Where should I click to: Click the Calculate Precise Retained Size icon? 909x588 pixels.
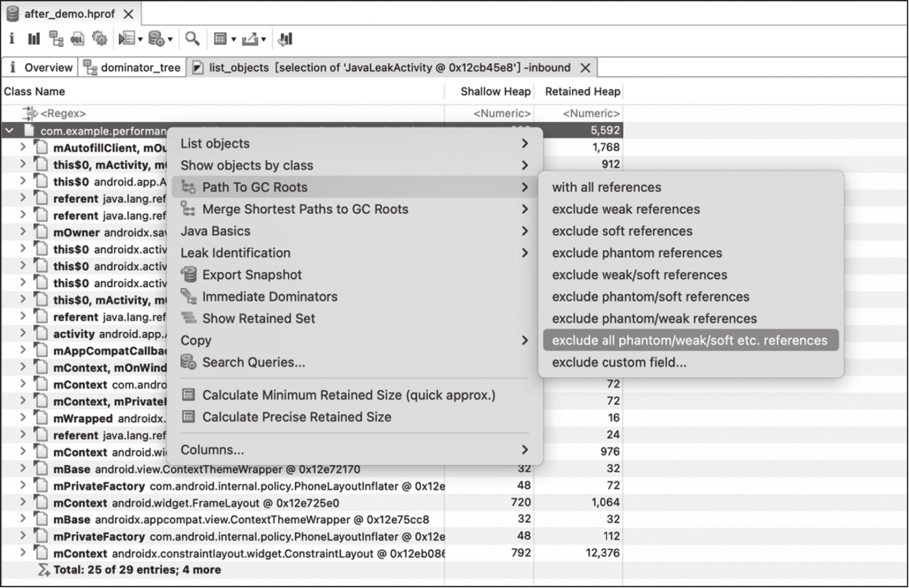click(x=188, y=417)
